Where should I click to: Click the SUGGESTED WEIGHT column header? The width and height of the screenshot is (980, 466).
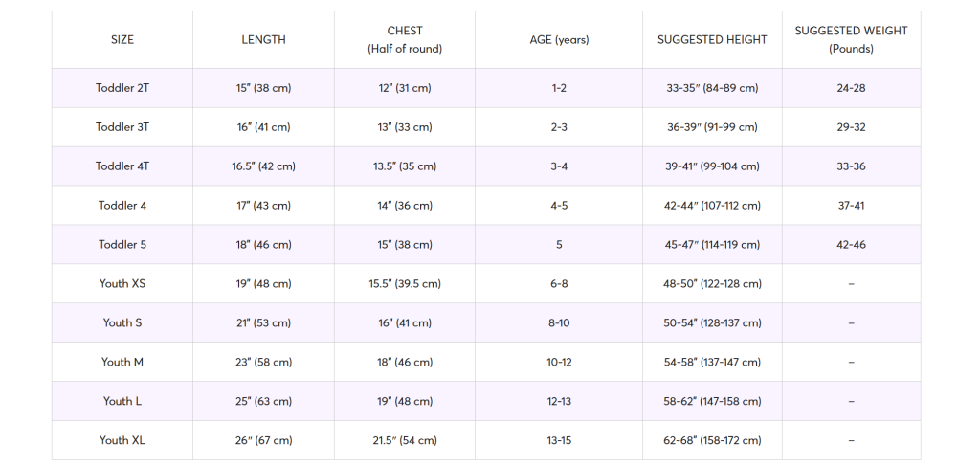click(851, 40)
